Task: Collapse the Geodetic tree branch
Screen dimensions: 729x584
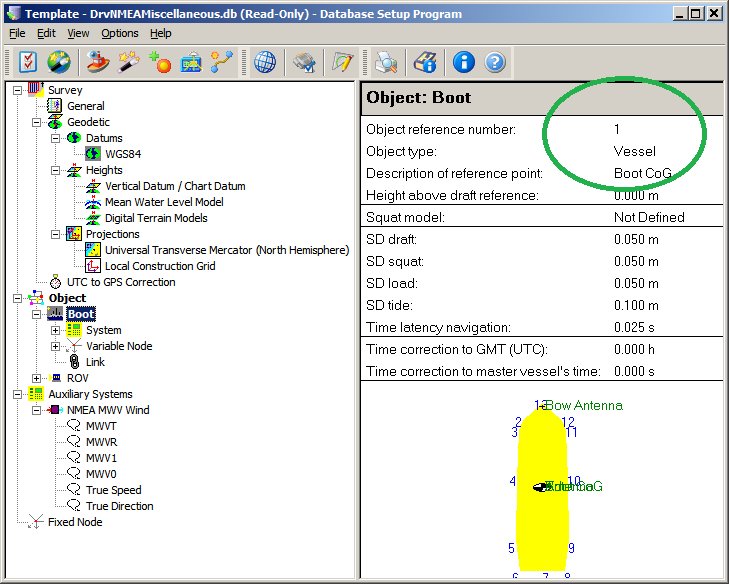Action: tap(37, 122)
